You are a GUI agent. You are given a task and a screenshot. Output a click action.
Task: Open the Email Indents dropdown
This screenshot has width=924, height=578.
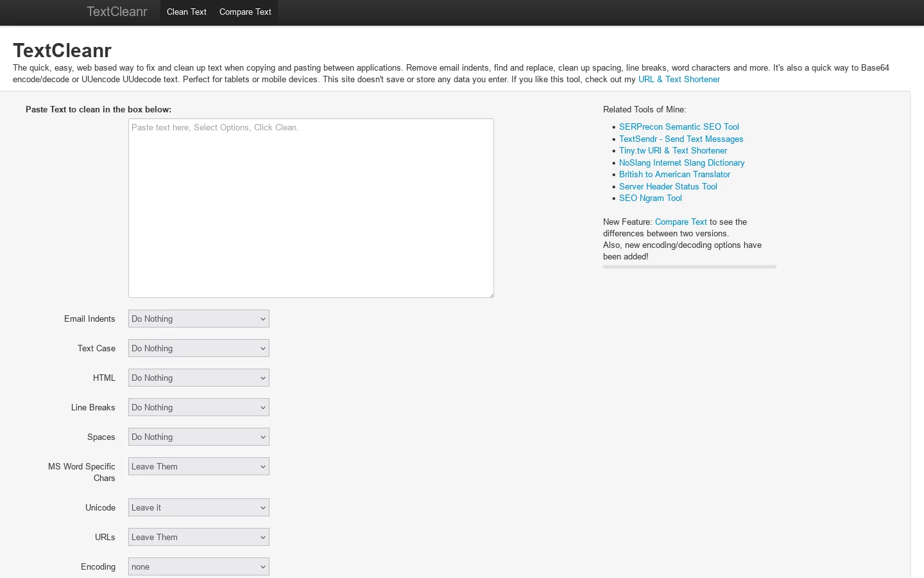199,319
